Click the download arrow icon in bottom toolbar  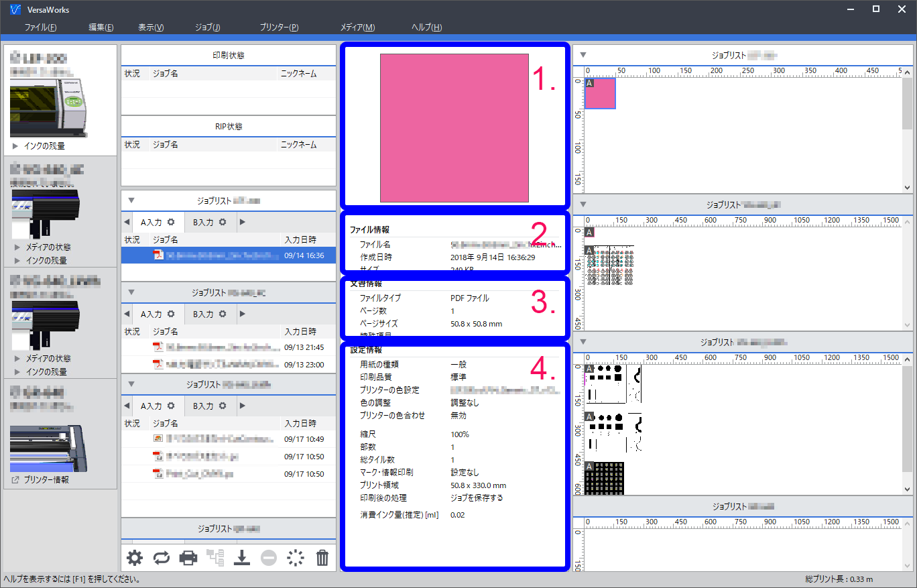tap(242, 557)
